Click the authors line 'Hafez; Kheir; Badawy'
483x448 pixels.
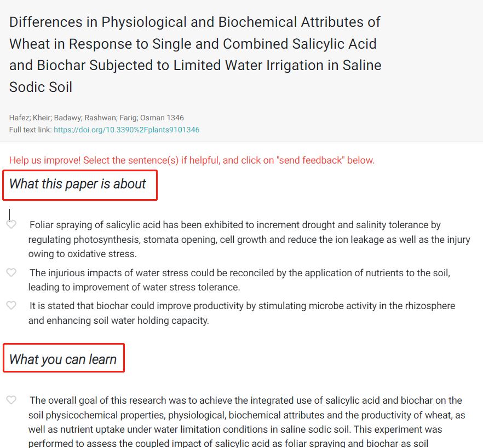coord(96,118)
